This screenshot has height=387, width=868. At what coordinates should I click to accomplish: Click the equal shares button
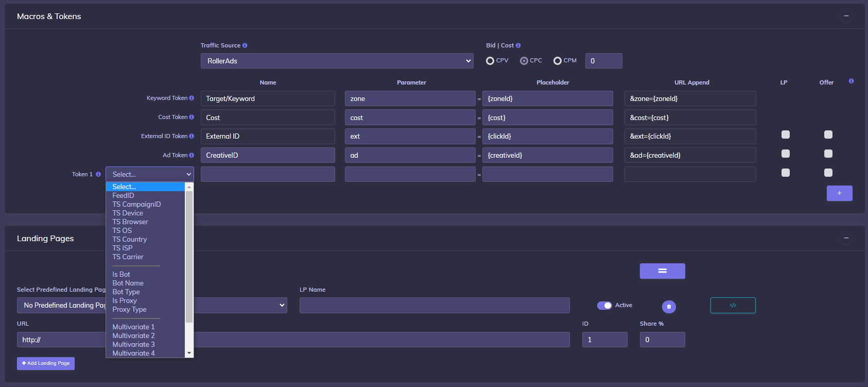pyautogui.click(x=662, y=271)
